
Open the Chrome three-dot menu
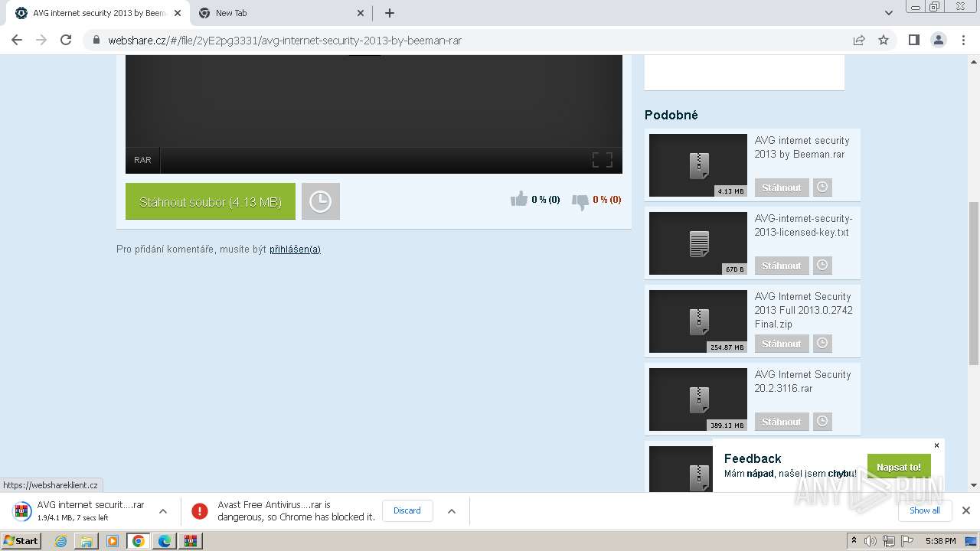[x=964, y=40]
